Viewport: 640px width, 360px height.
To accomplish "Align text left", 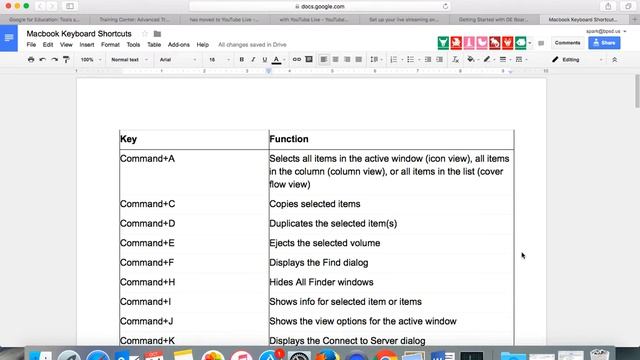I will pos(324,60).
